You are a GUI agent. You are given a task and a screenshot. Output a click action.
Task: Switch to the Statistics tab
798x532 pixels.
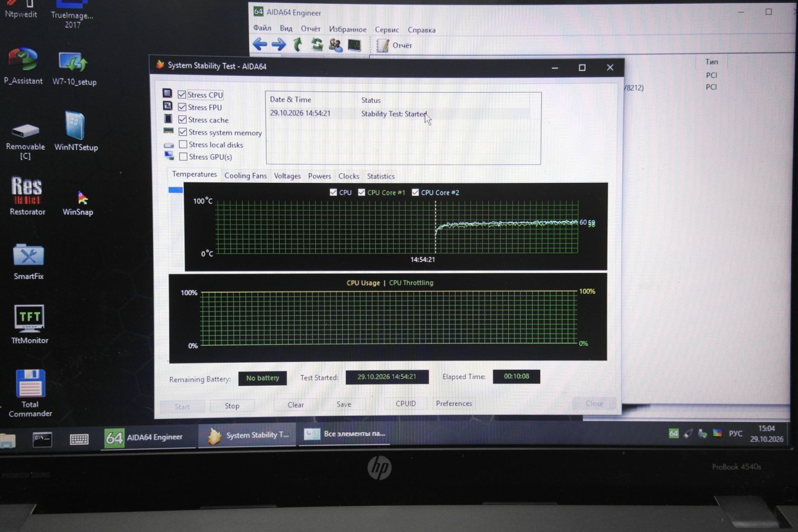click(x=380, y=176)
